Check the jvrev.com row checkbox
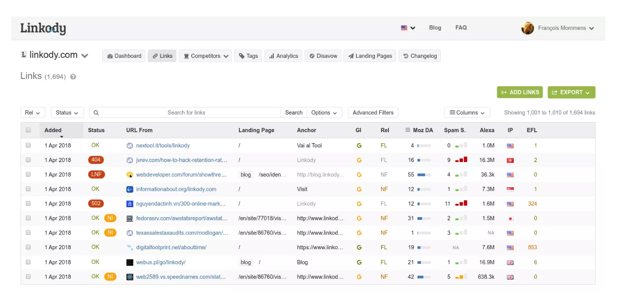The image size is (644, 308). pyautogui.click(x=28, y=160)
